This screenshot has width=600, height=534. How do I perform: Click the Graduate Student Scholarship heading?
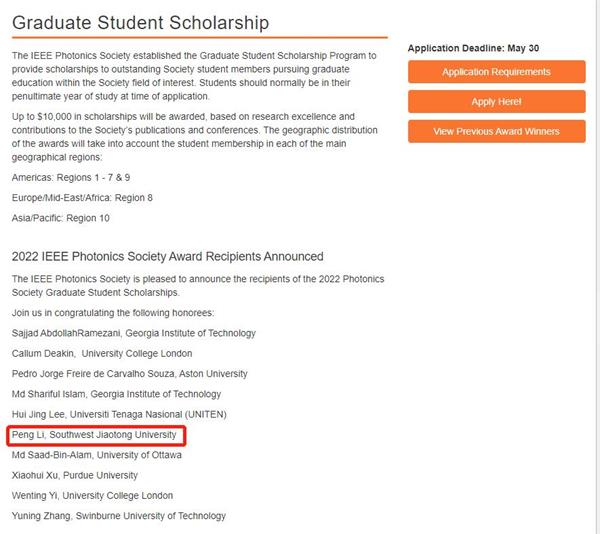(140, 21)
